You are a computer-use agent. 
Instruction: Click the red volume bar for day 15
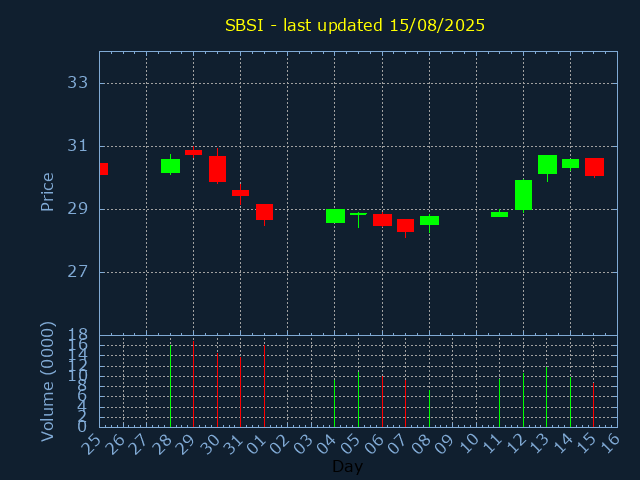click(x=593, y=404)
